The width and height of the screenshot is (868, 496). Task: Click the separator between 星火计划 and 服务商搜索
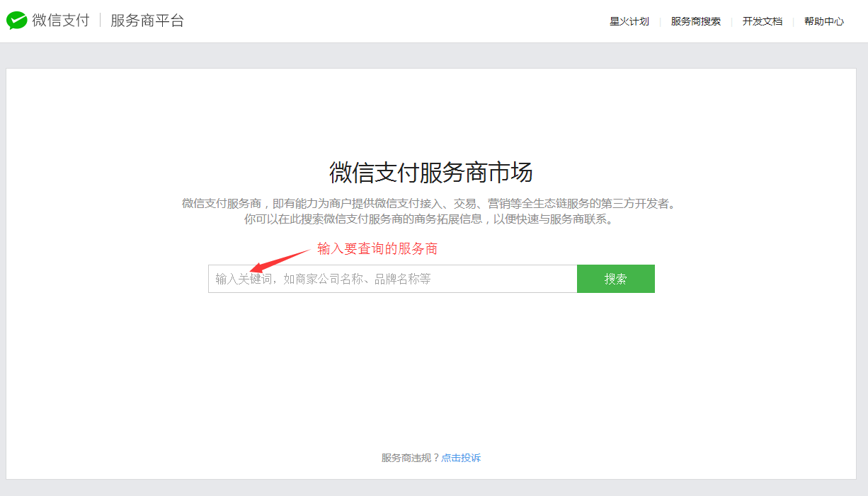point(660,21)
